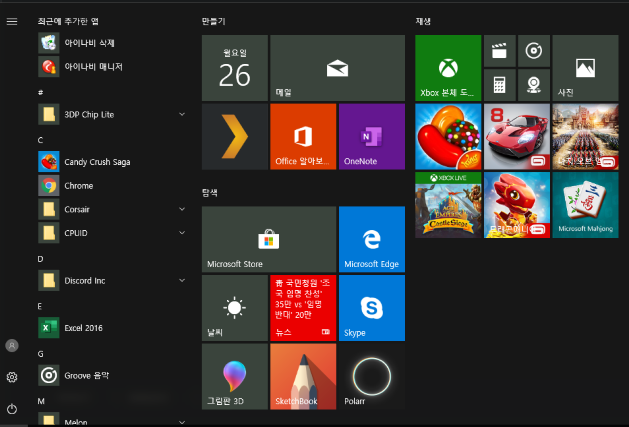
Task: Open the Plex chevron tile
Action: [x=235, y=136]
